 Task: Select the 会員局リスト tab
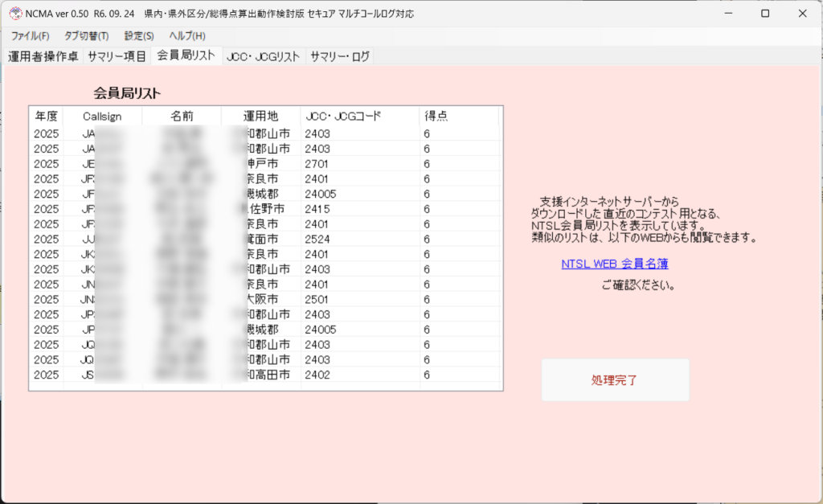pyautogui.click(x=185, y=55)
